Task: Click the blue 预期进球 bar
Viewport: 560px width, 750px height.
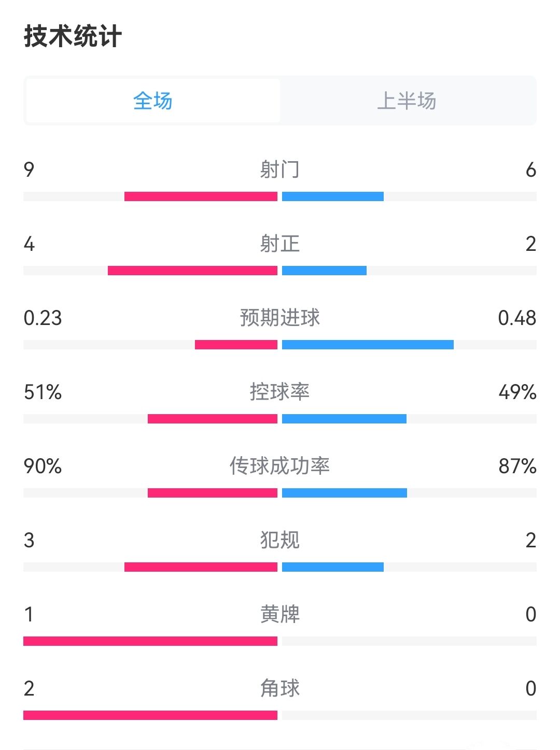Action: click(x=368, y=345)
